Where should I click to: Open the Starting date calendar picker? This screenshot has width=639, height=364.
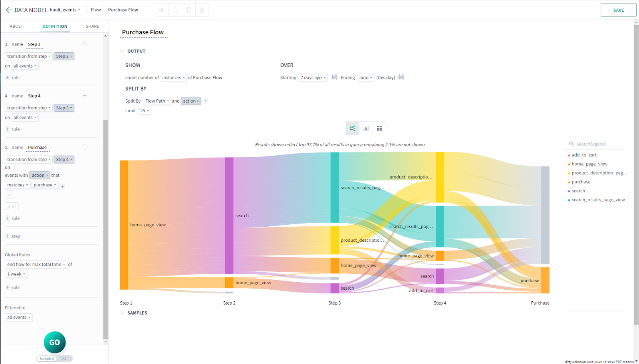[334, 77]
